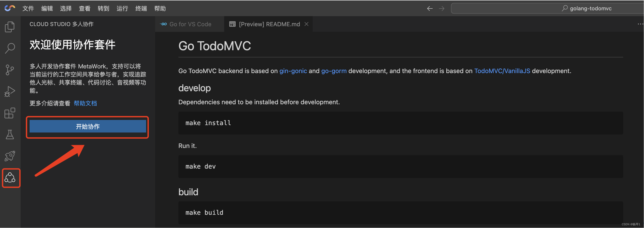Open the 帮助 menu
The image size is (644, 228).
point(160,9)
